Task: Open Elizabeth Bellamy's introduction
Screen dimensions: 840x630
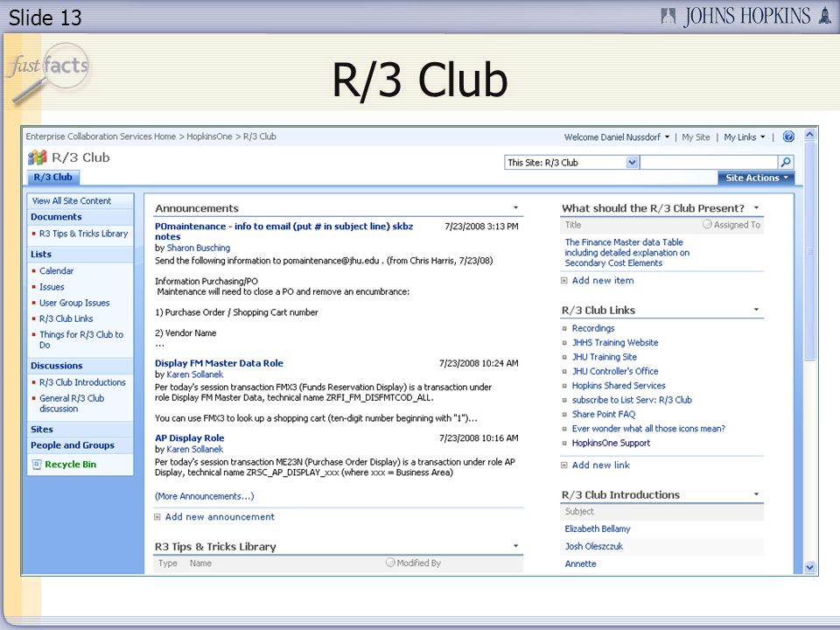Action: pos(598,529)
